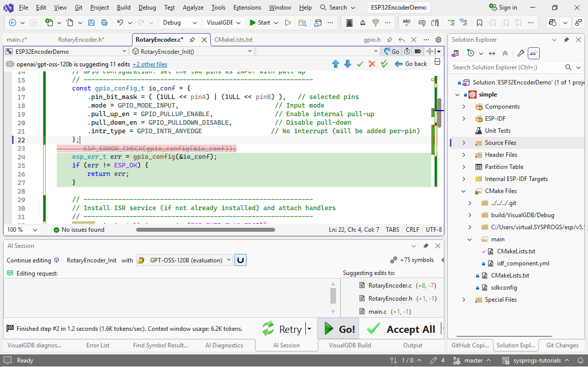Toggle the magnet button beside model selector
Screen dimensions: 588x367
pyautogui.click(x=241, y=260)
